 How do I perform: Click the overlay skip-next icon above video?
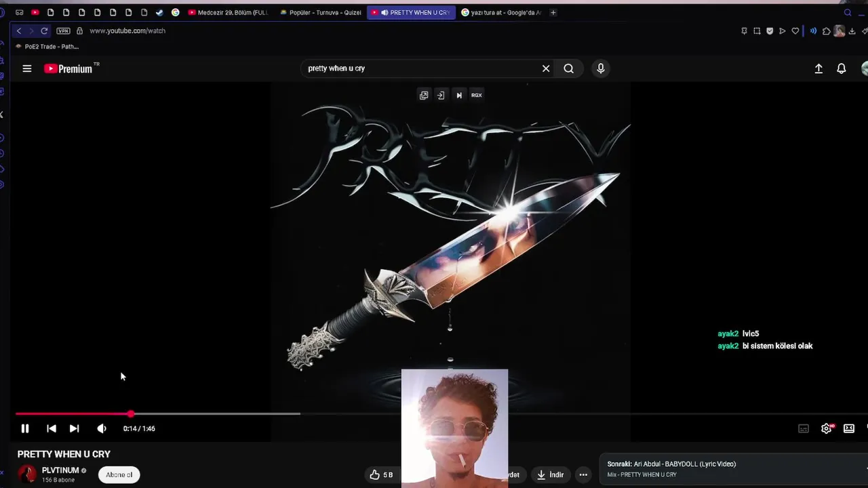pyautogui.click(x=459, y=96)
